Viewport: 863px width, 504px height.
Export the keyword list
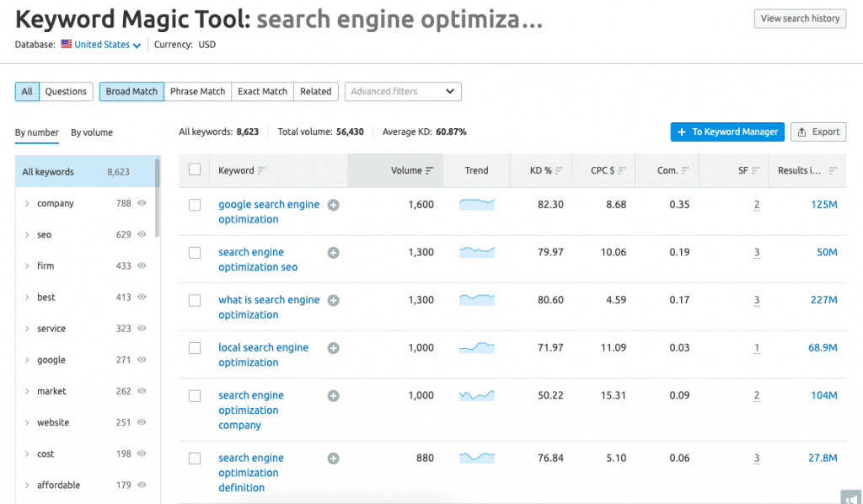pyautogui.click(x=818, y=132)
